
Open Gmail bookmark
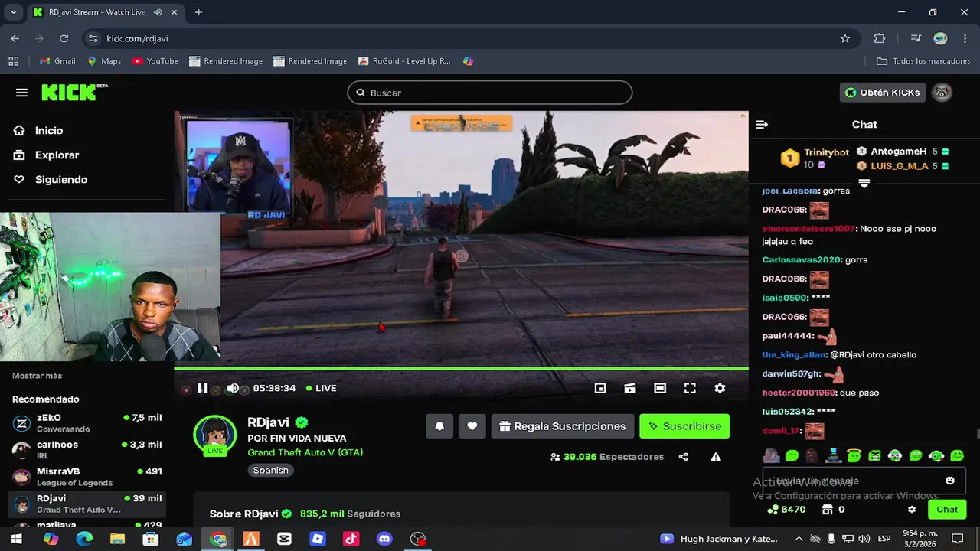(x=57, y=61)
